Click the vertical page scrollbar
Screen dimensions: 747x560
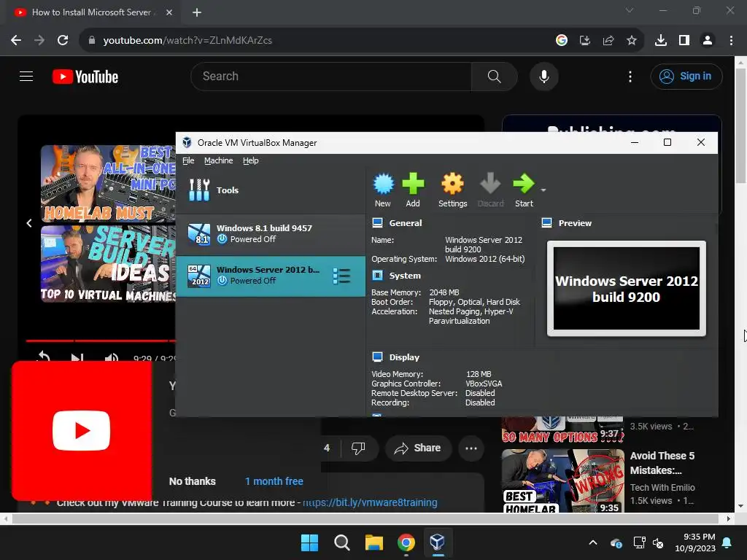[x=740, y=125]
